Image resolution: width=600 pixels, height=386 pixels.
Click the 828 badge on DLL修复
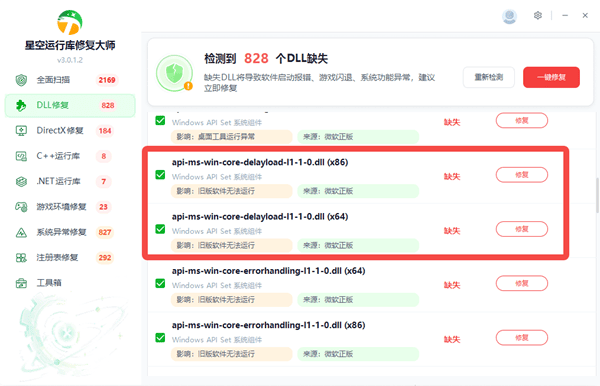[108, 105]
